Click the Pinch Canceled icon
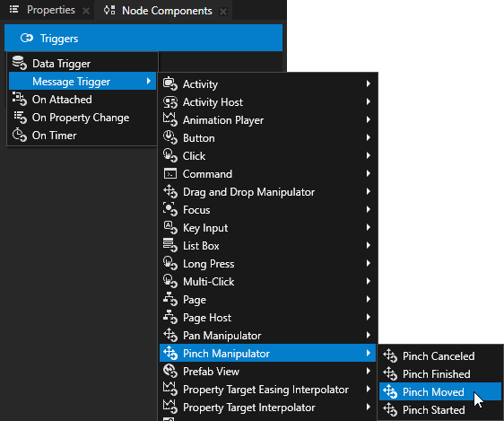 click(390, 355)
